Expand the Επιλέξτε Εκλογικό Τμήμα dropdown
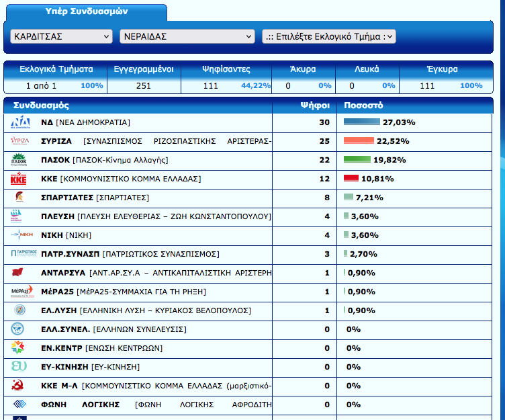Viewport: 505px width, 420px height. tap(328, 36)
